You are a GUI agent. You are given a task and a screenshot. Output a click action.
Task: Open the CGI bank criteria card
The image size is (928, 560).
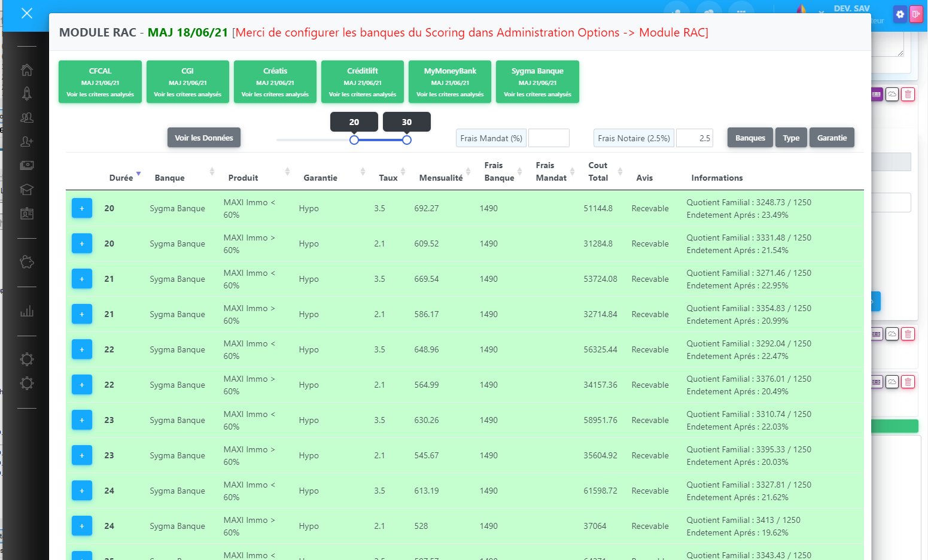[187, 82]
